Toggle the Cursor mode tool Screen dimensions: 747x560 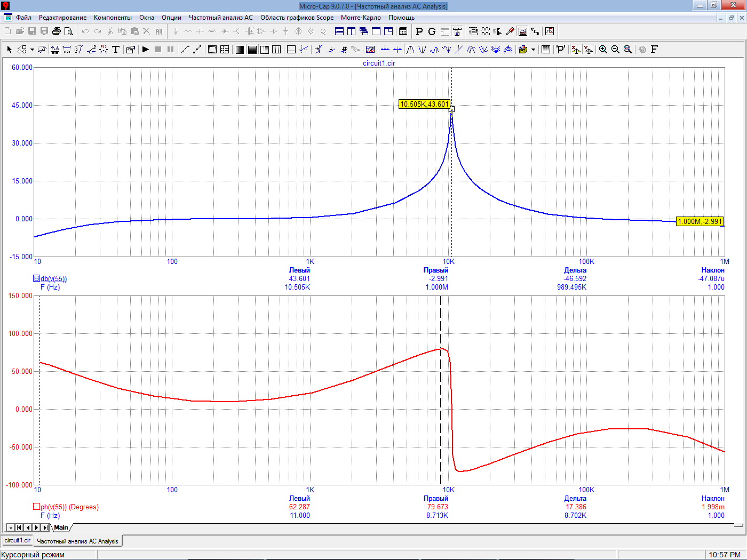(54, 49)
